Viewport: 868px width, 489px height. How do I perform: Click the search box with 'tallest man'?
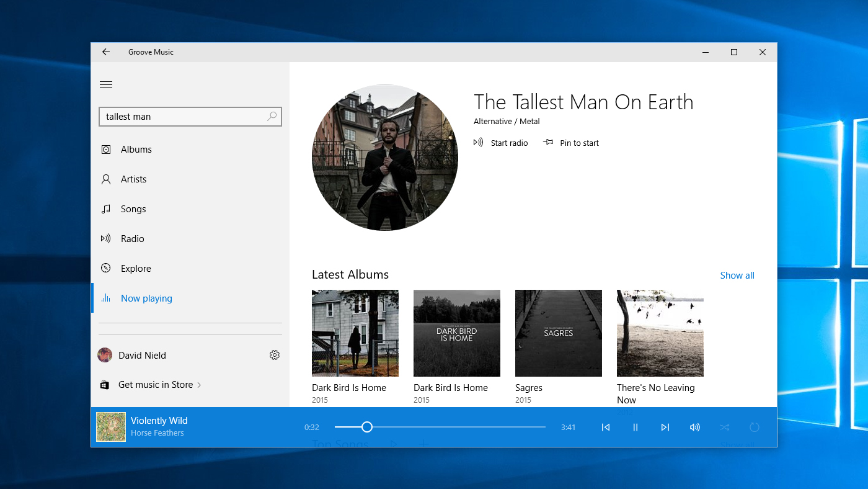click(x=190, y=117)
